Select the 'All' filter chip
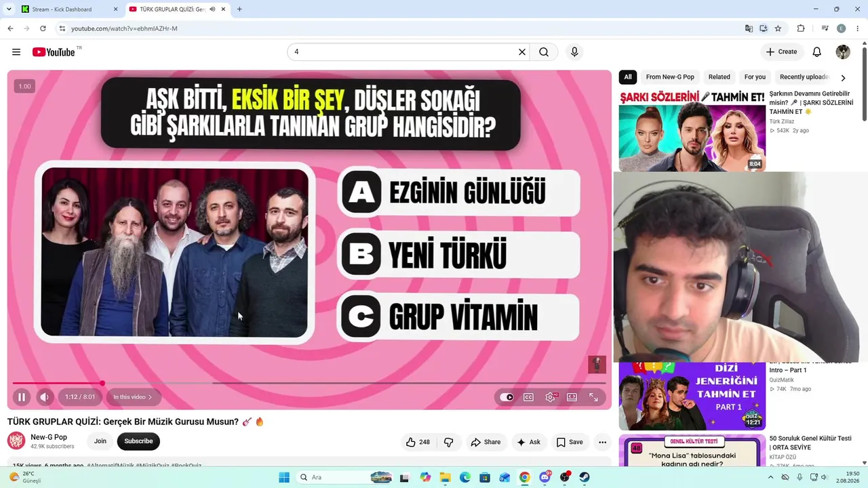 point(628,77)
